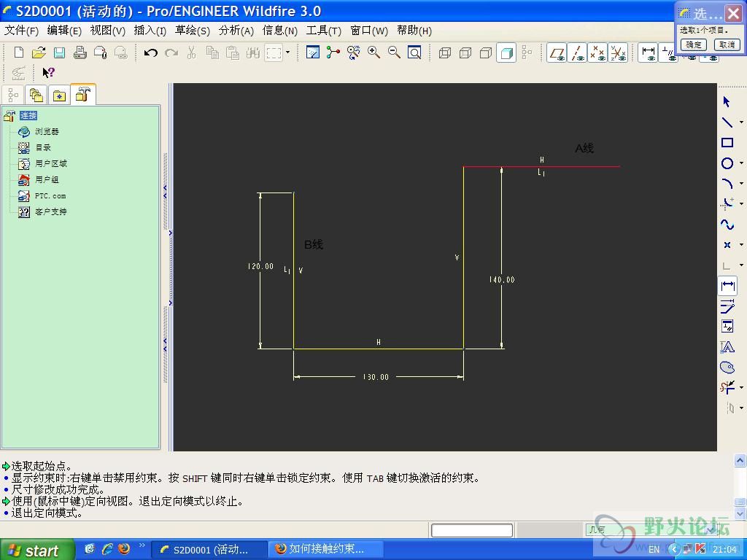Open the sketcher palette tool
Viewport: 747px width, 560px height.
[x=727, y=367]
